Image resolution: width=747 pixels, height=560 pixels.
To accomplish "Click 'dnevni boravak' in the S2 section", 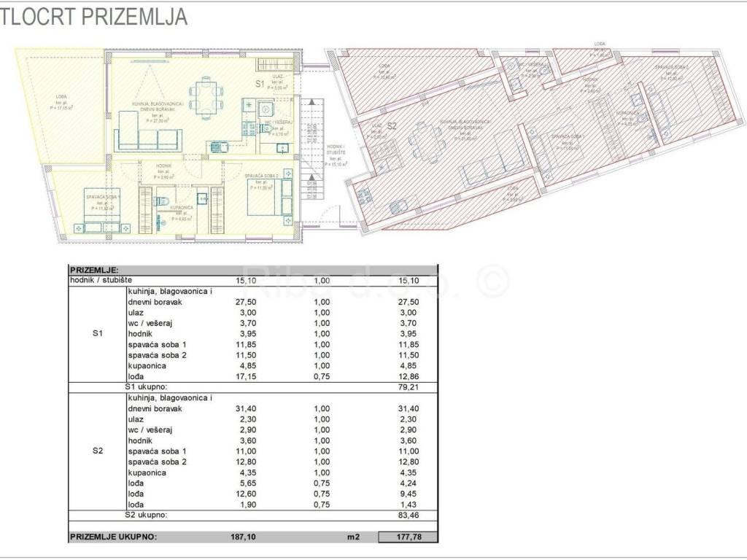I will pos(155,408).
